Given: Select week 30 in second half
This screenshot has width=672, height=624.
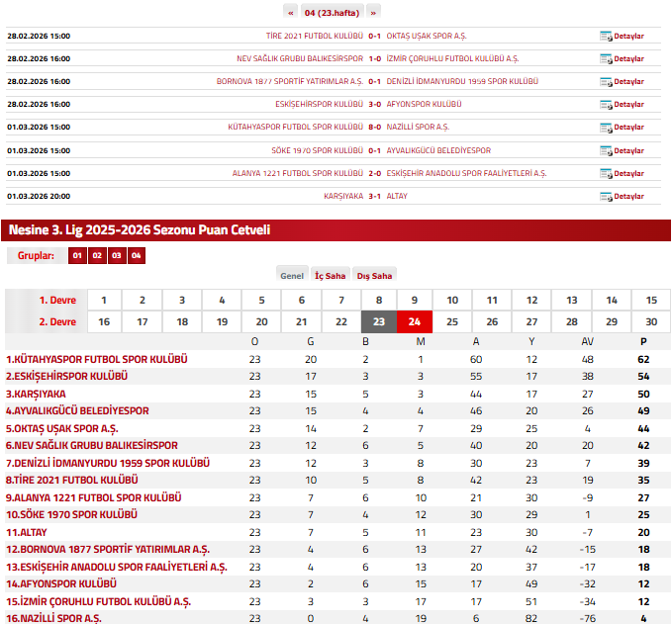Looking at the screenshot, I should (651, 321).
